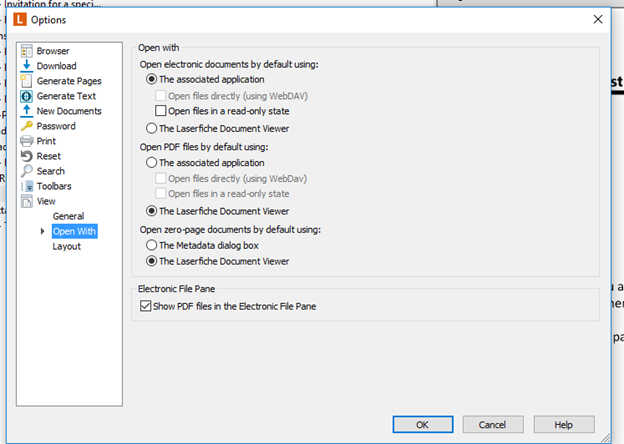Click the Laserfiche logo in title bar

click(17, 19)
